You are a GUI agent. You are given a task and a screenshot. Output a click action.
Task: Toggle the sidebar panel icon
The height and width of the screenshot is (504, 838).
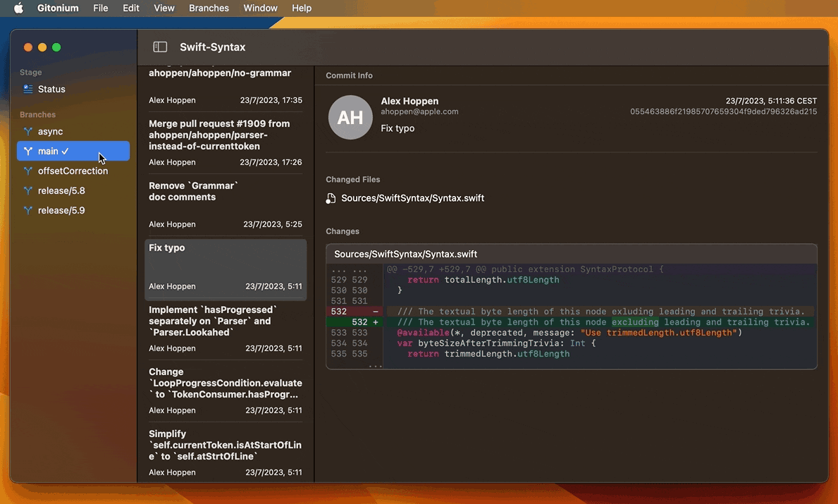point(160,47)
